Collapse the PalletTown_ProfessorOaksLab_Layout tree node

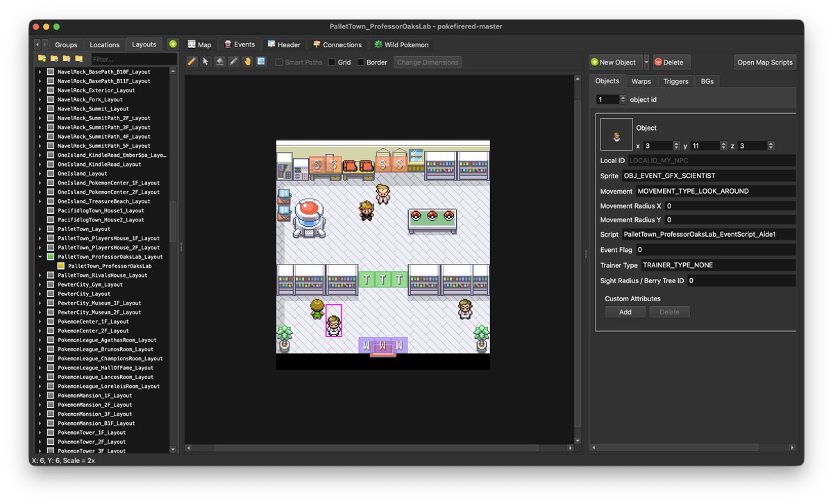point(40,257)
